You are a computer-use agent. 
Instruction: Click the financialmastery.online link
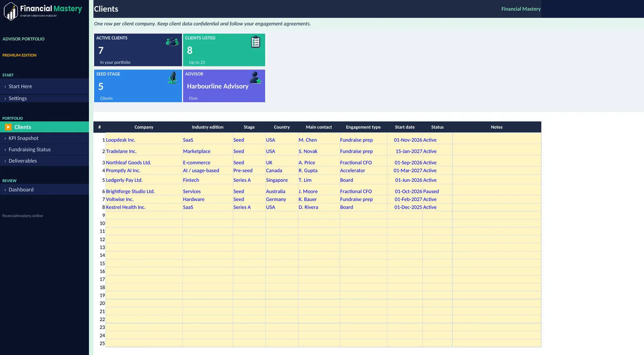[23, 216]
